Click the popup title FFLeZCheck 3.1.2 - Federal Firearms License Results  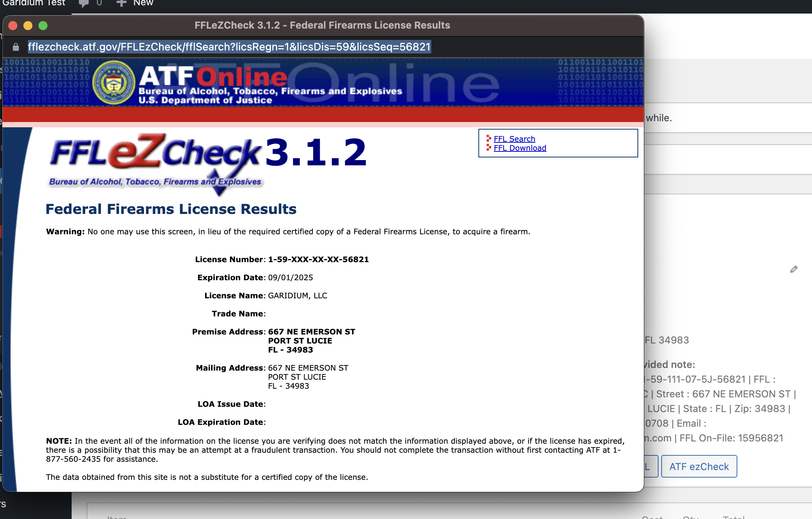click(322, 25)
